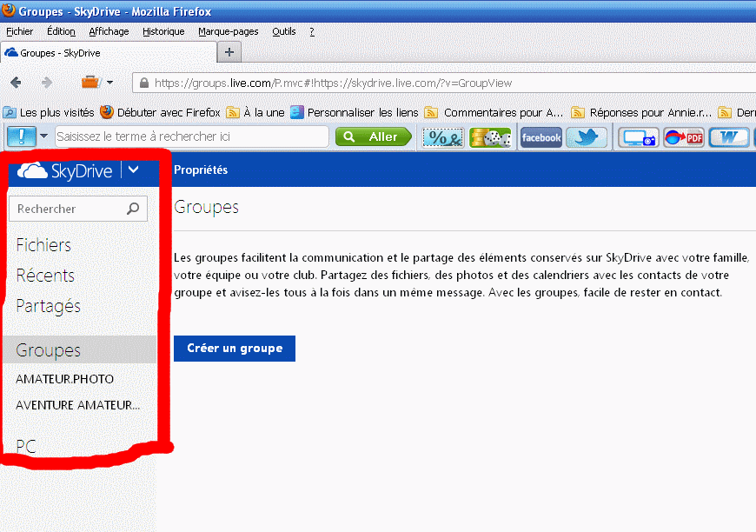Click the facebook toolbar button
Screen dimensions: 756x532
coord(541,137)
